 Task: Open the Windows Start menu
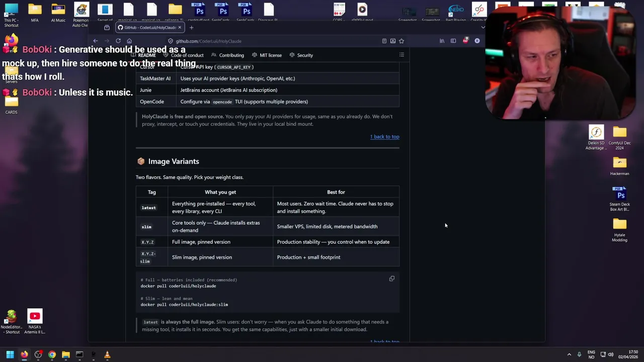pyautogui.click(x=10, y=355)
